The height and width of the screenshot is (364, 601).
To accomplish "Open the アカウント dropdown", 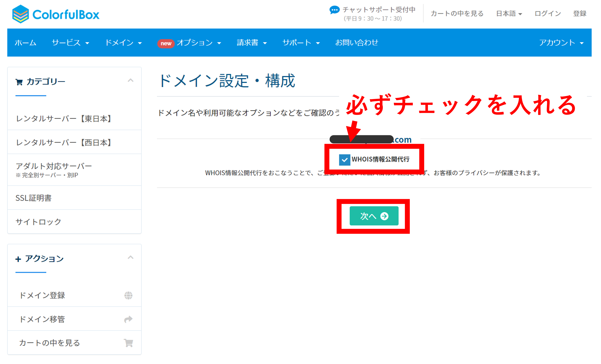I will point(561,43).
